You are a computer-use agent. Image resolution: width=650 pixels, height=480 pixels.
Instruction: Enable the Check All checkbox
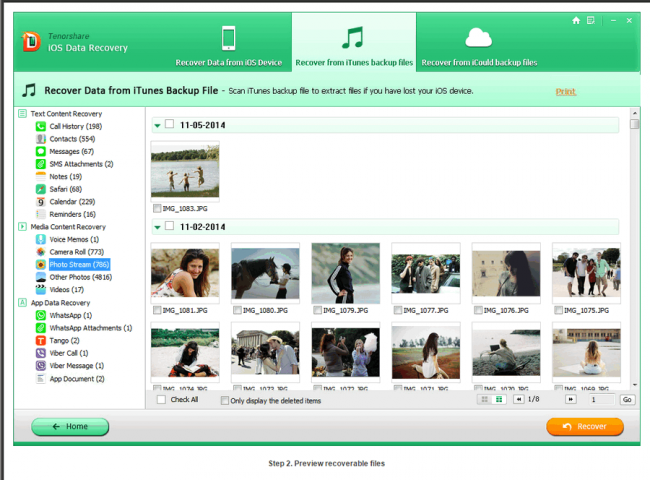tap(161, 400)
